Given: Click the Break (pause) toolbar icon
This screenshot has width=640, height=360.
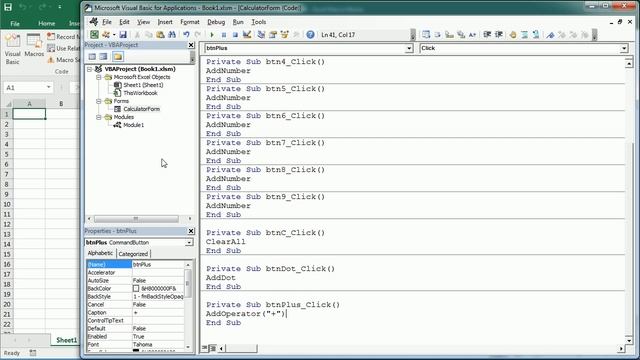Looking at the screenshot, I should (224, 35).
